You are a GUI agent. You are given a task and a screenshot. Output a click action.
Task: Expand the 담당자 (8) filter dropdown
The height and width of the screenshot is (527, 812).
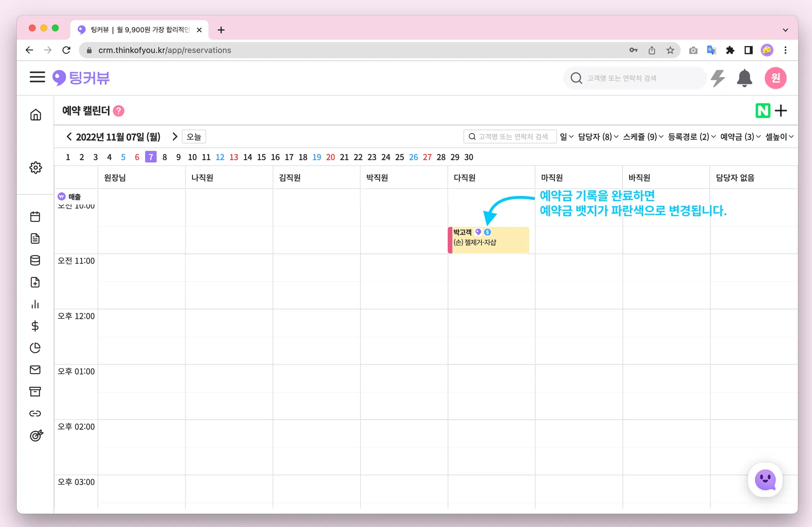(x=598, y=137)
